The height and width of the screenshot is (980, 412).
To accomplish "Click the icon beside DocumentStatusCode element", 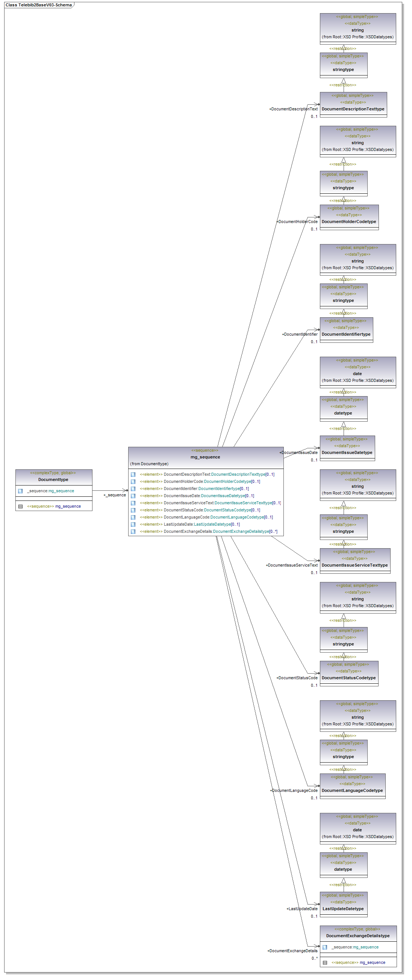I will tap(133, 510).
